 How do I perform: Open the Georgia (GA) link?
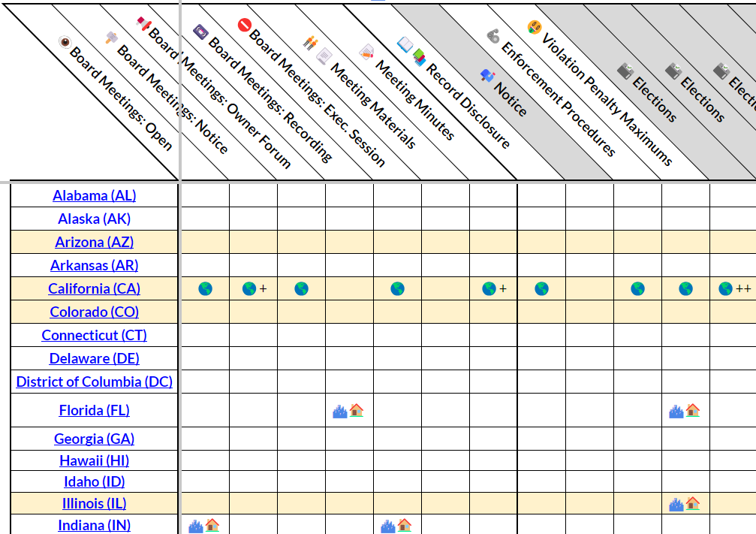(94, 439)
